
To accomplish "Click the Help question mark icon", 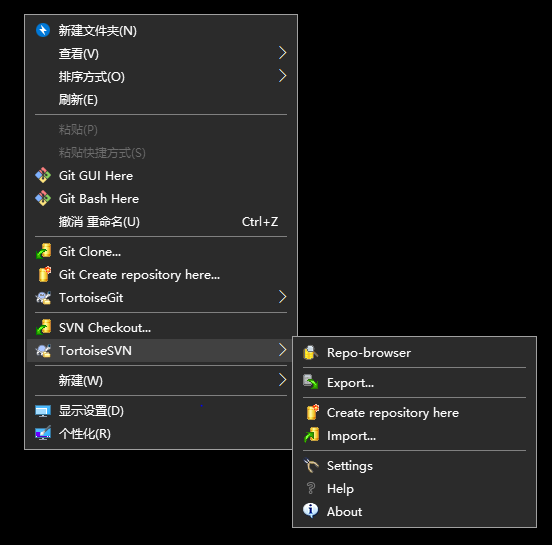I will tap(311, 488).
